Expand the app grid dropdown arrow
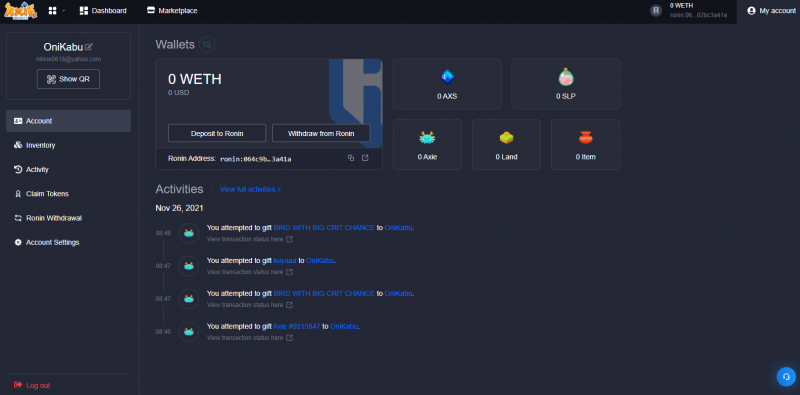This screenshot has width=800, height=395. point(64,11)
